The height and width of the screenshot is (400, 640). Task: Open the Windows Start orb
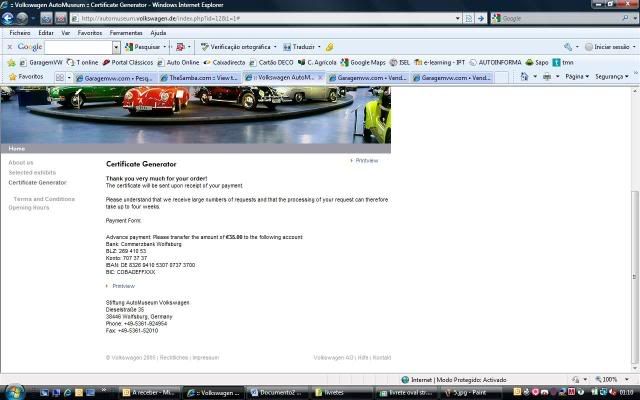pyautogui.click(x=13, y=392)
